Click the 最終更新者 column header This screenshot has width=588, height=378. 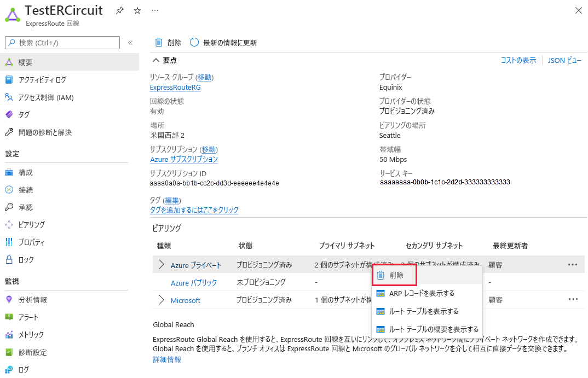(510, 246)
